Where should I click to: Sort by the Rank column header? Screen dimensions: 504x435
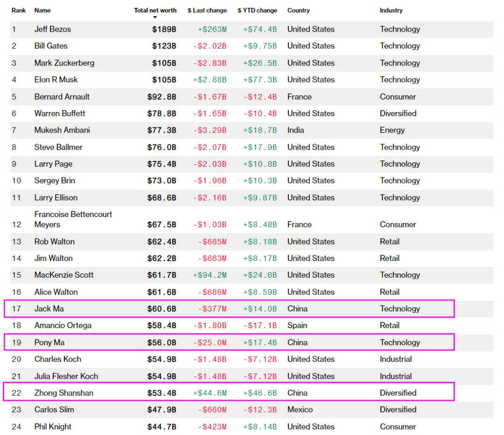(x=19, y=10)
